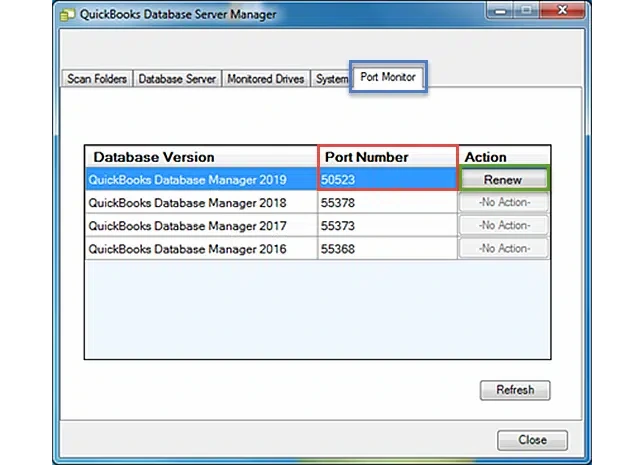Click the Close button at bottom
The height and width of the screenshot is (465, 640).
pos(532,440)
